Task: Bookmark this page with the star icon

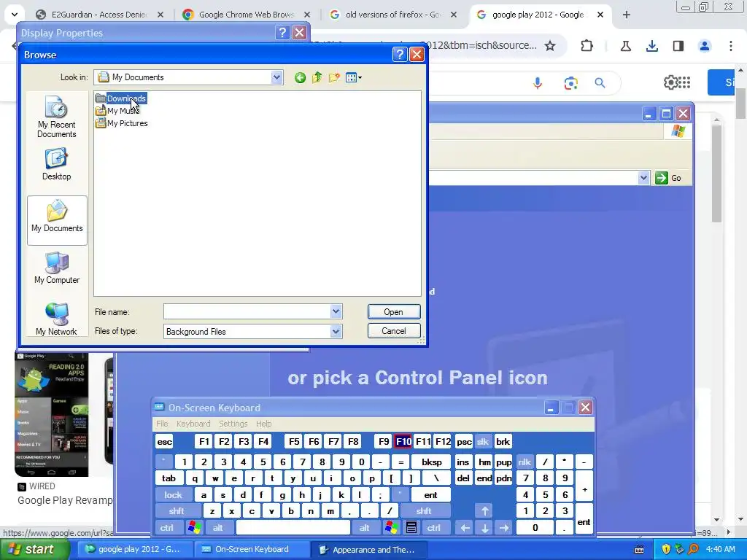Action: point(550,46)
